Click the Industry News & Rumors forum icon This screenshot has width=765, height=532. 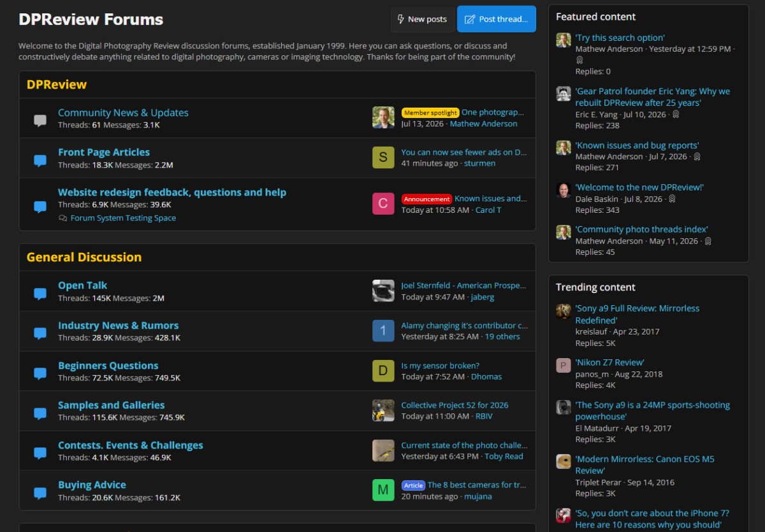click(x=40, y=333)
